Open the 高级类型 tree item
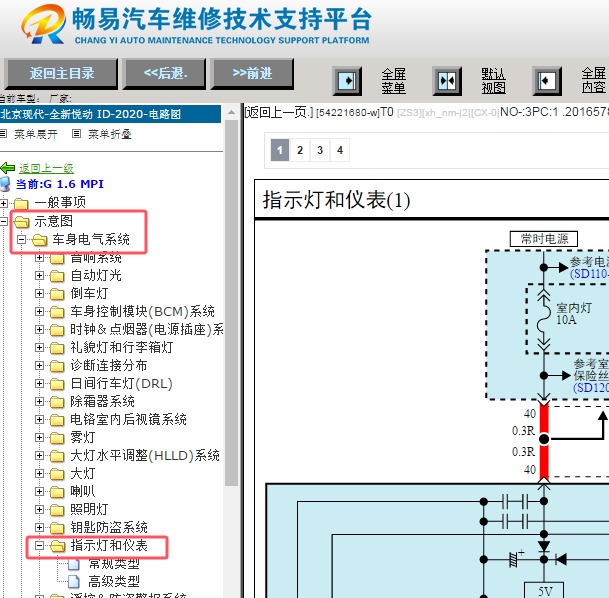 [x=114, y=582]
